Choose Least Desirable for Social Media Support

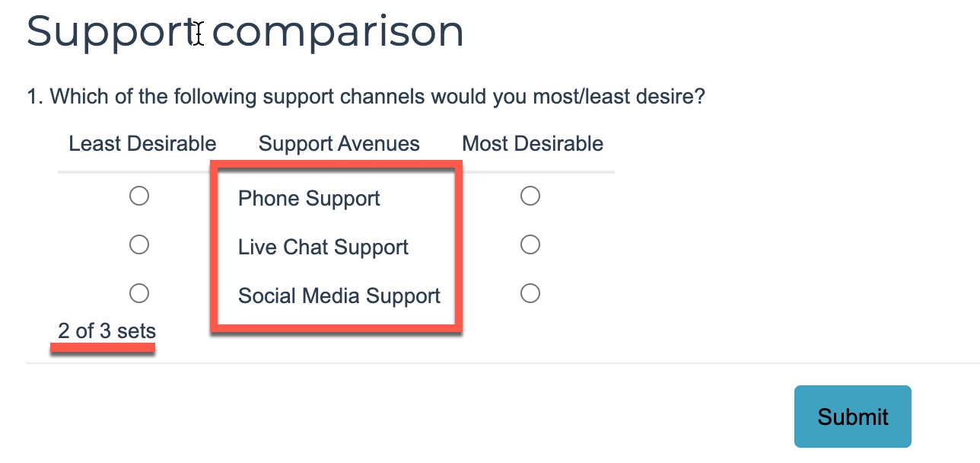point(139,293)
